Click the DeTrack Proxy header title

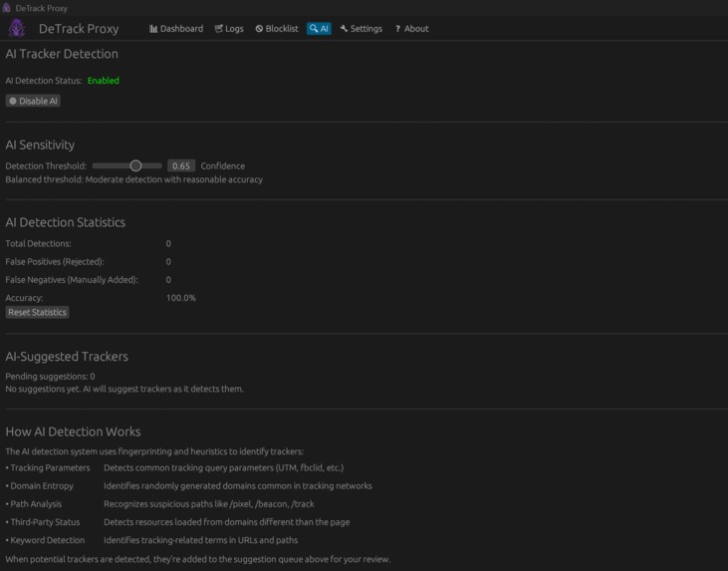79,29
